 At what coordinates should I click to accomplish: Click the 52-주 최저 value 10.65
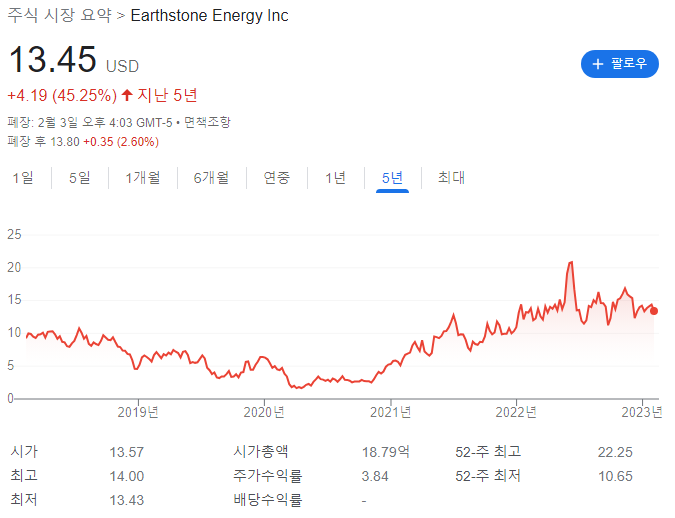(615, 476)
